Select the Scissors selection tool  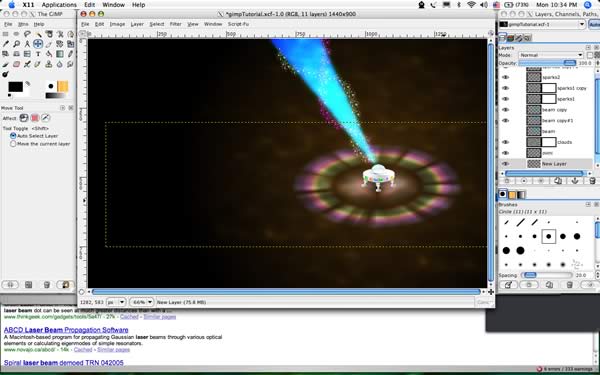pos(60,34)
